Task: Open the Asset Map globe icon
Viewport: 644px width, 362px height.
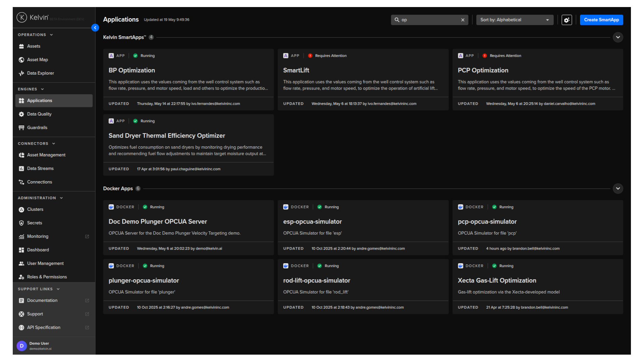Action: tap(21, 60)
